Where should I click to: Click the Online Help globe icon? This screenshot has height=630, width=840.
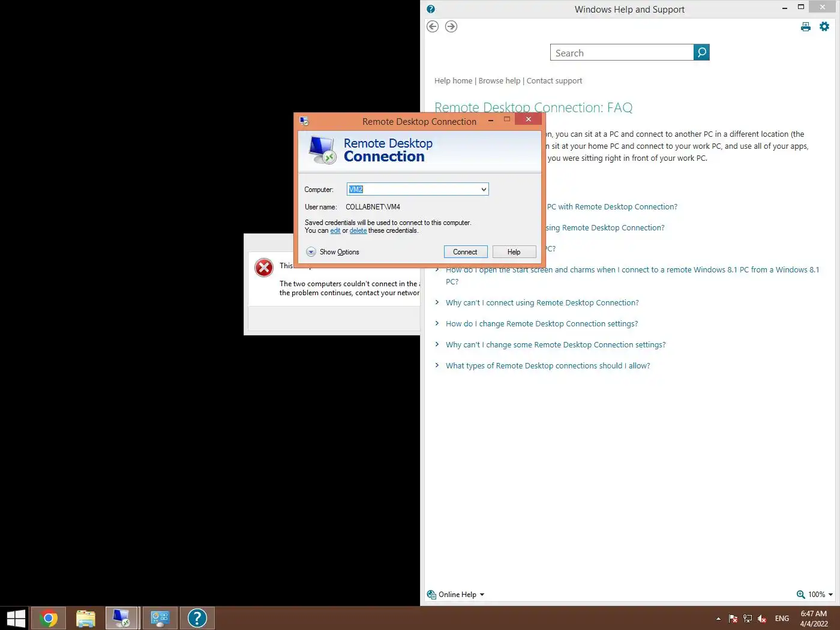coord(431,595)
